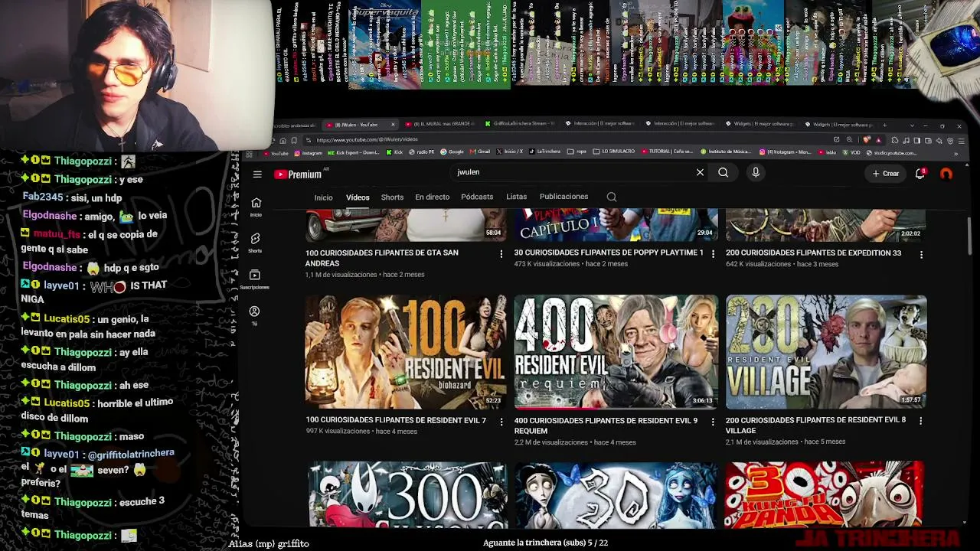Open '100 CURIOSIDADES FLIPANTES DE RESIDENT EVIL 7'

(x=396, y=420)
